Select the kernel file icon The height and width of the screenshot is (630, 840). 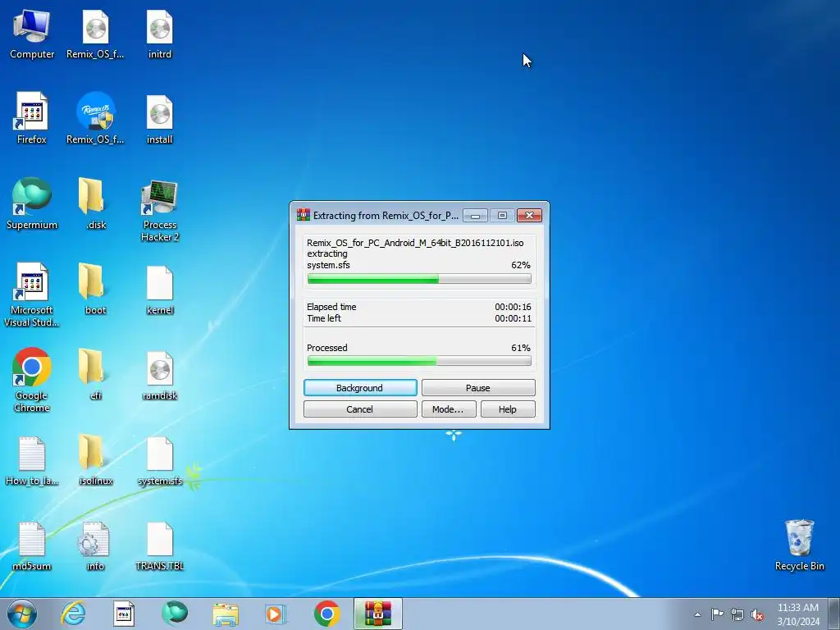coord(160,290)
